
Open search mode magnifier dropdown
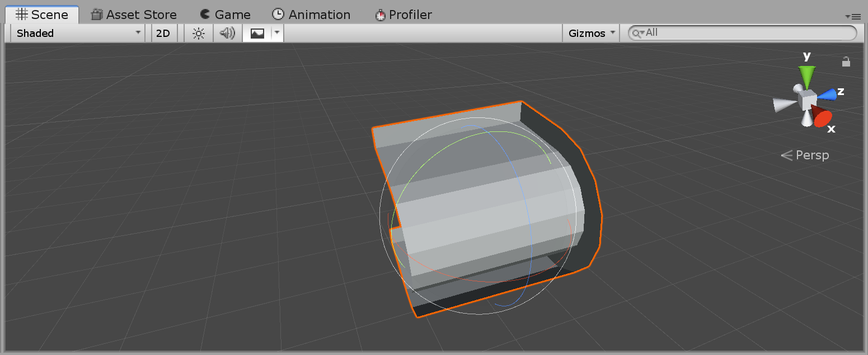(x=637, y=33)
